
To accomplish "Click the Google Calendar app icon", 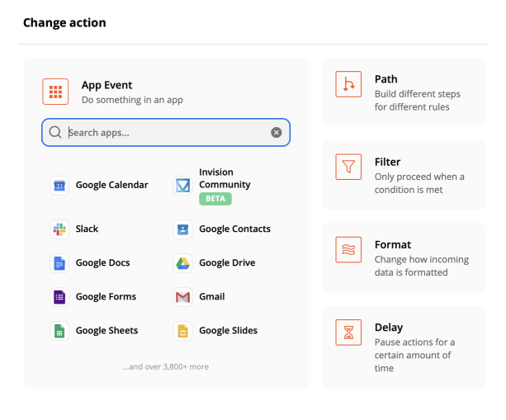I will point(59,186).
